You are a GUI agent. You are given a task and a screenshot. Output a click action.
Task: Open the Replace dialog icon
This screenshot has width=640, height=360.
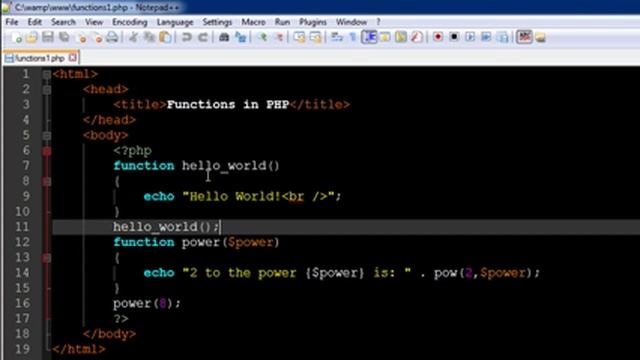coord(241,37)
